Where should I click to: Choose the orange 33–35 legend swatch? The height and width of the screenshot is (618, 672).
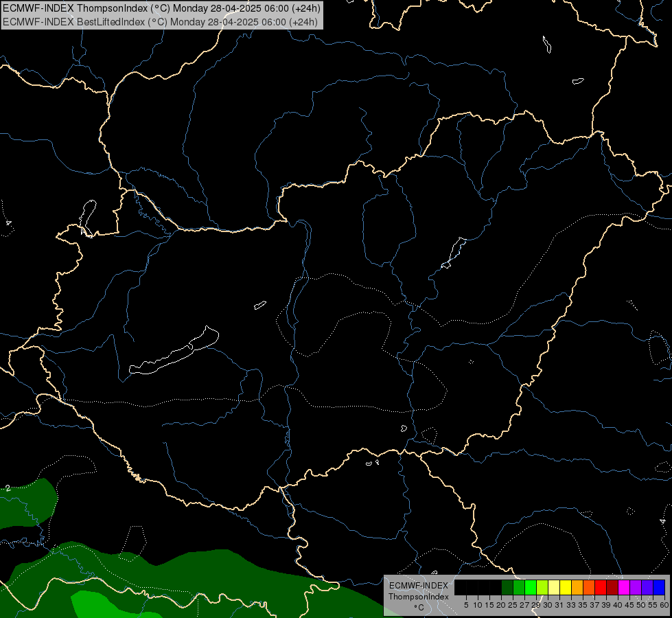click(577, 587)
